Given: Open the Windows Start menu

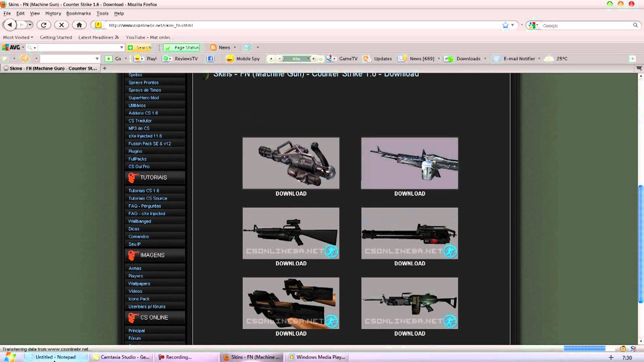Looking at the screenshot, I should pos(9,357).
